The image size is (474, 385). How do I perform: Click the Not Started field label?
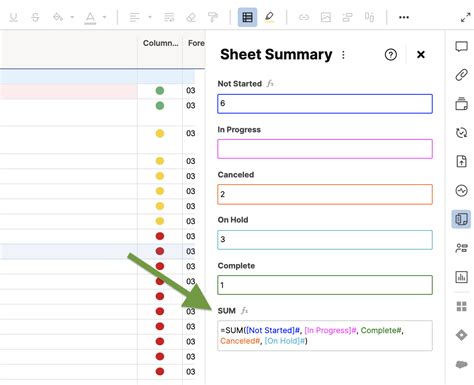[x=239, y=84]
